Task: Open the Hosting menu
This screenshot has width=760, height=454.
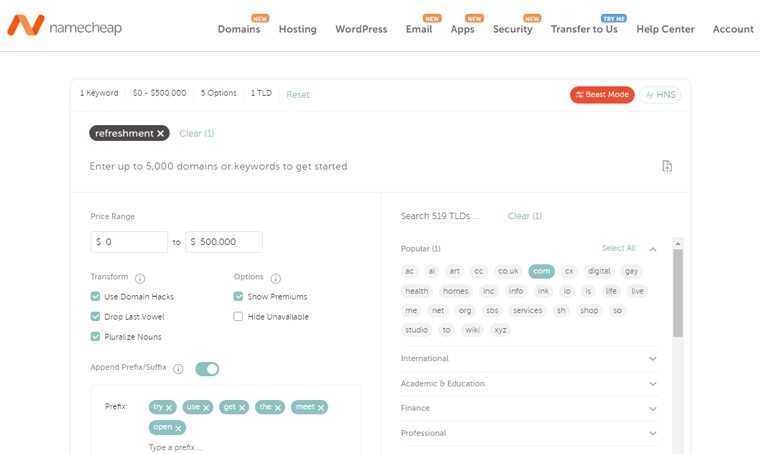Action: point(298,29)
